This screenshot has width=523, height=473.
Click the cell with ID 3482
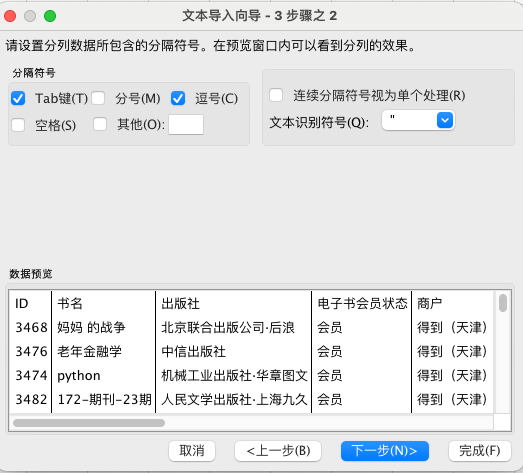click(31, 400)
